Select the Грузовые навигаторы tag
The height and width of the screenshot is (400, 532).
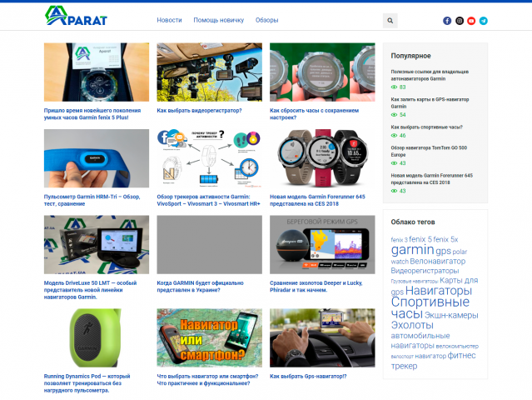[x=415, y=281]
